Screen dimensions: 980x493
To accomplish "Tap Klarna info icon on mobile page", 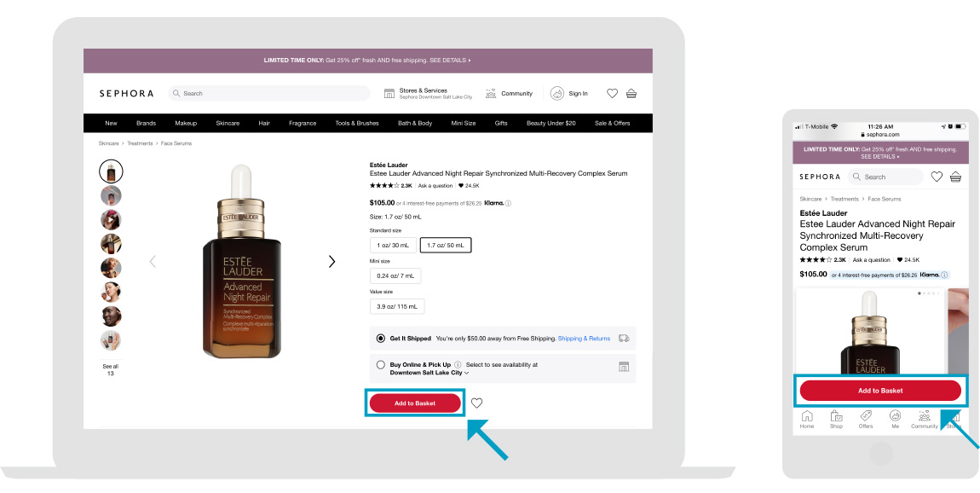I will pyautogui.click(x=944, y=275).
